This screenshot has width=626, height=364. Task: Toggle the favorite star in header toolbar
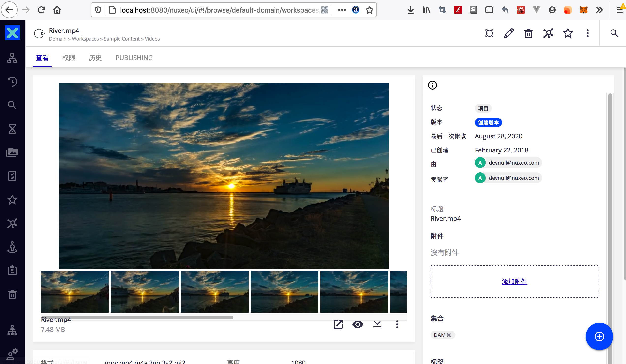pyautogui.click(x=568, y=33)
